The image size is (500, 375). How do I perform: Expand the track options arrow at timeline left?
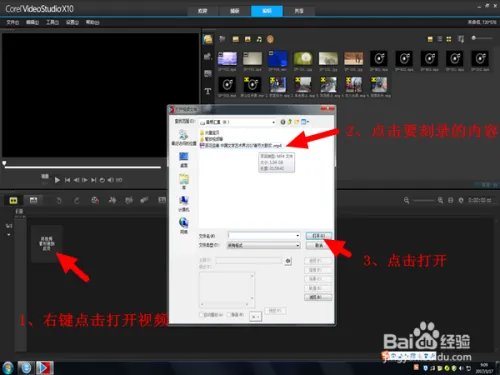[9, 235]
